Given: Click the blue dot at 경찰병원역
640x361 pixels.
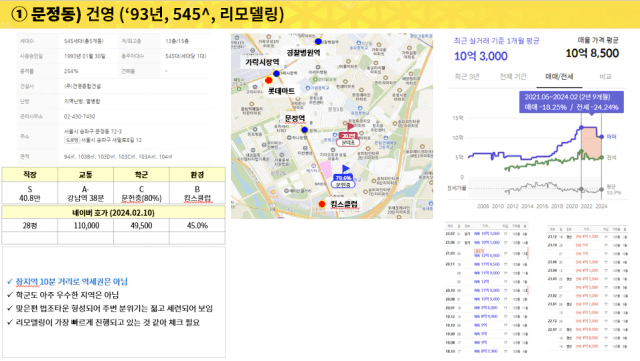Looking at the screenshot, I should (318, 41).
